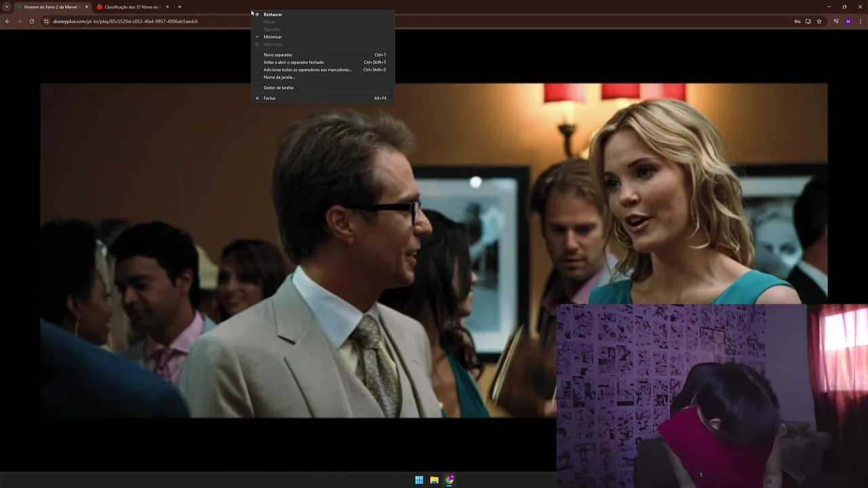This screenshot has width=868, height=488.
Task: Go back with the browser back arrow
Action: pyautogui.click(x=7, y=21)
